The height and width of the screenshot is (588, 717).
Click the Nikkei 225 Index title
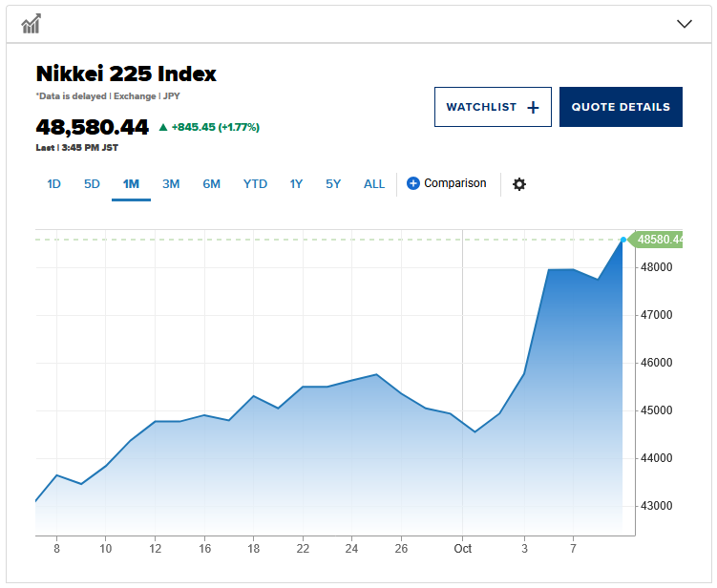click(x=126, y=73)
